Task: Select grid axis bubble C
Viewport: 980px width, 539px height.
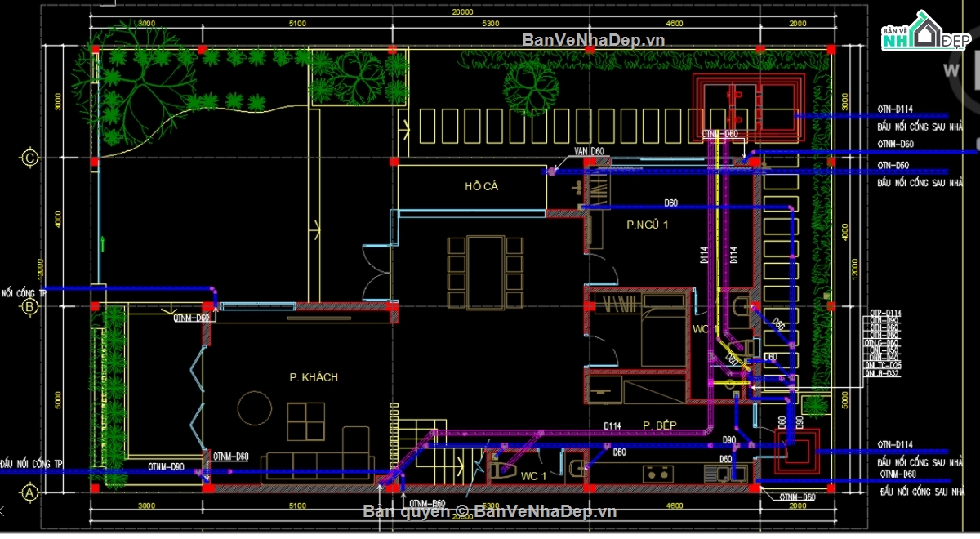Action: pyautogui.click(x=30, y=157)
